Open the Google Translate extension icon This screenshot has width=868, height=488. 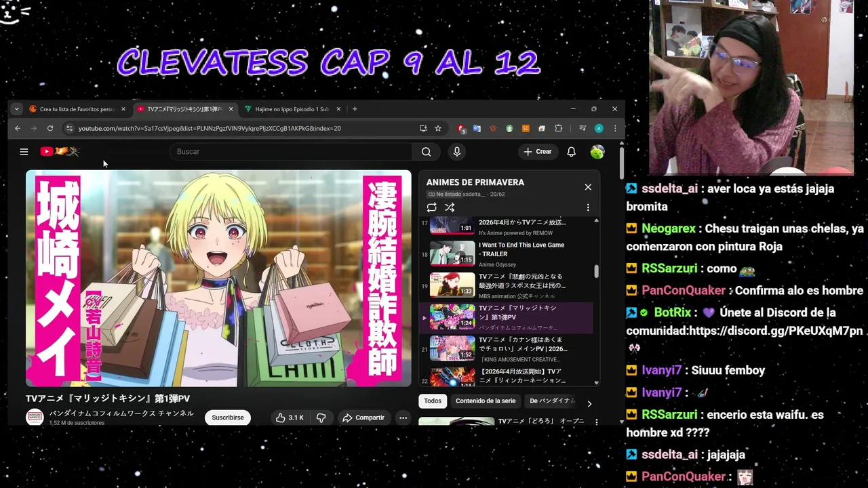pyautogui.click(x=477, y=128)
